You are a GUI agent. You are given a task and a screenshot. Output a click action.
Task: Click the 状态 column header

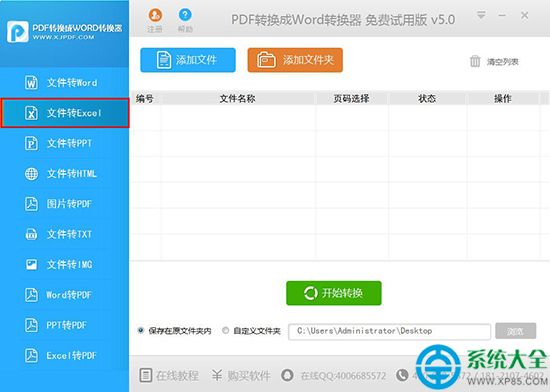point(427,99)
